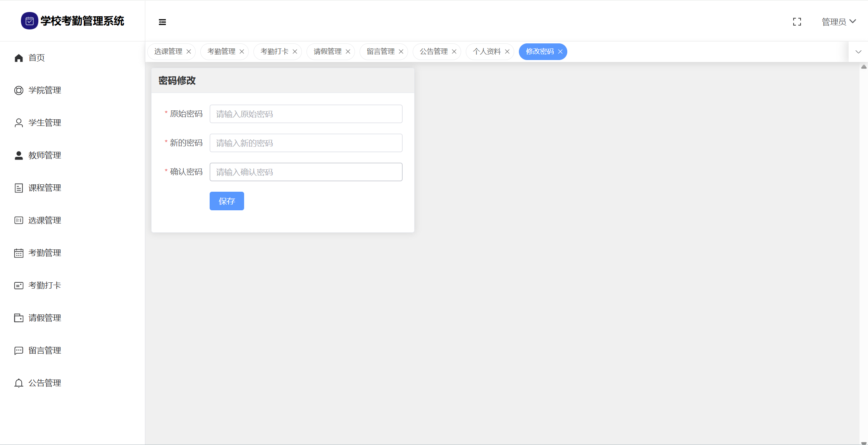Image resolution: width=868 pixels, height=445 pixels.
Task: Click the 考勤管理 calendar icon
Action: [x=19, y=253]
